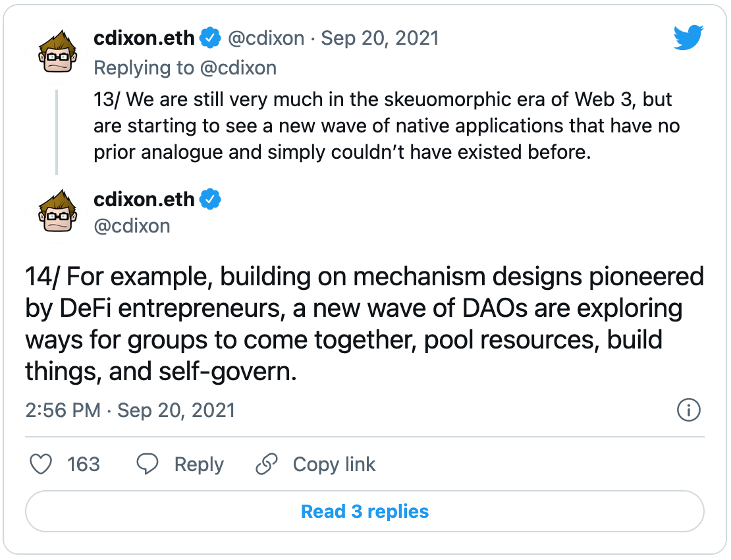
Task: Like the tweet with the heart icon
Action: click(41, 464)
